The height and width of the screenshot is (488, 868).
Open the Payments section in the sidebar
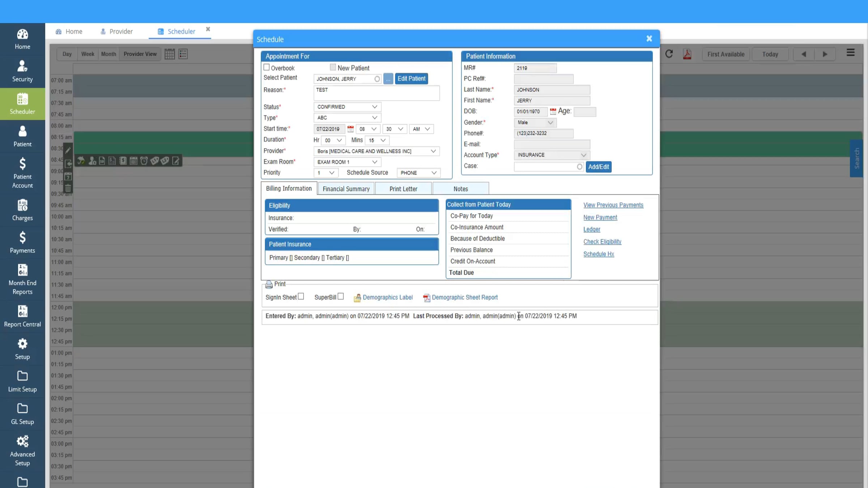pyautogui.click(x=22, y=243)
